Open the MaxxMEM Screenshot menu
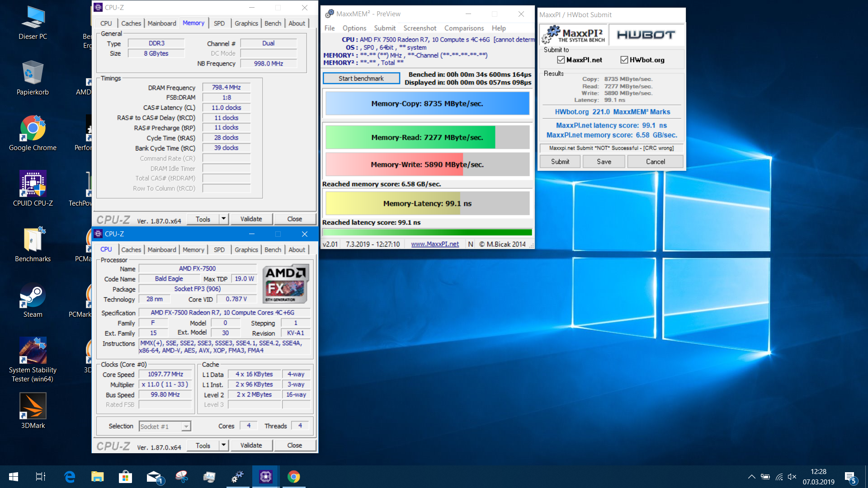The image size is (868, 488). point(420,28)
